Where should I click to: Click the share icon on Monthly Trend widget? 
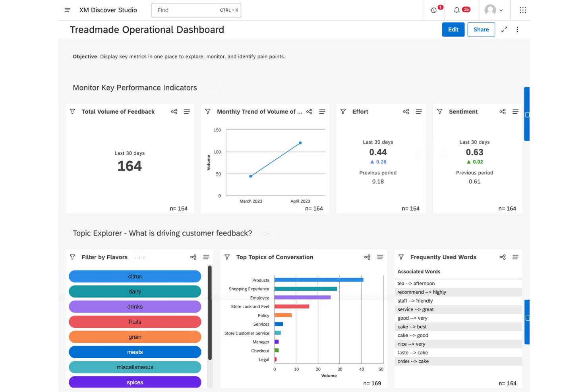309,112
